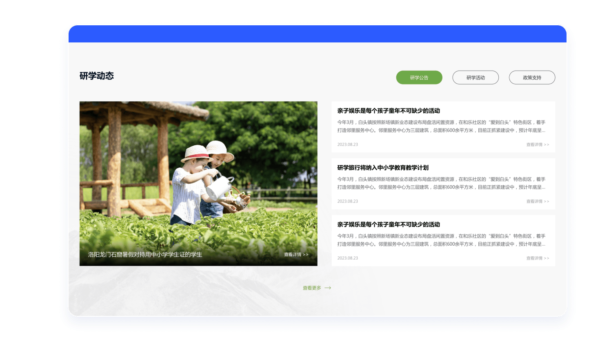The width and height of the screenshot is (600, 364).
Task: Click the arrow icon beside 查看更多
Action: click(328, 288)
